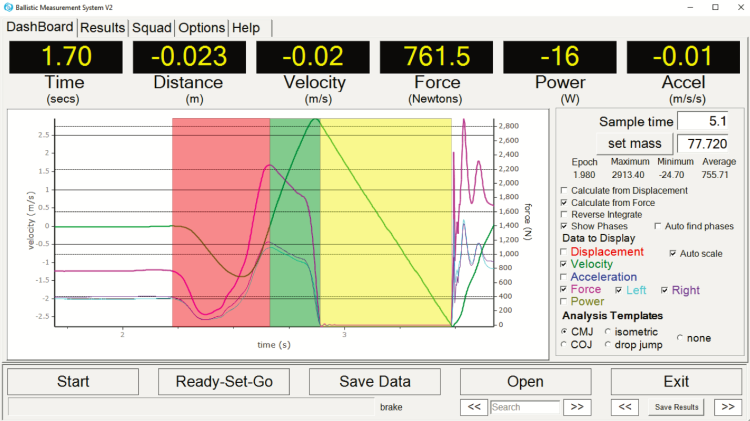Screen dimensions: 750x421
Task: Toggle the Reverse Integrate checkbox
Action: pos(564,214)
